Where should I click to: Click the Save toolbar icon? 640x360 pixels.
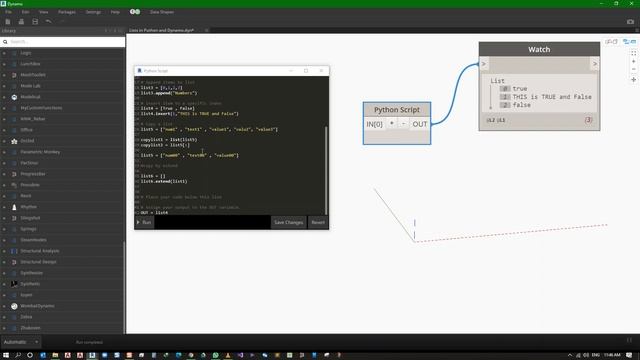point(35,22)
